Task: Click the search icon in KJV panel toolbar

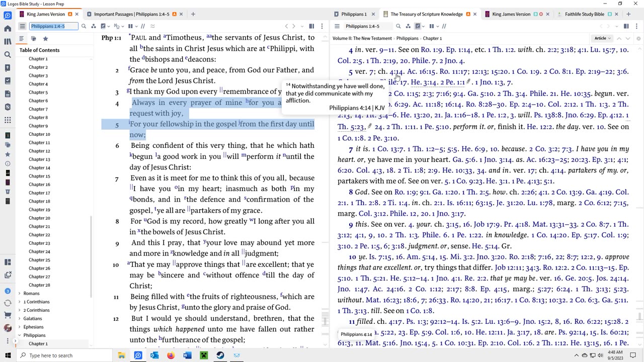Action: coord(84,26)
